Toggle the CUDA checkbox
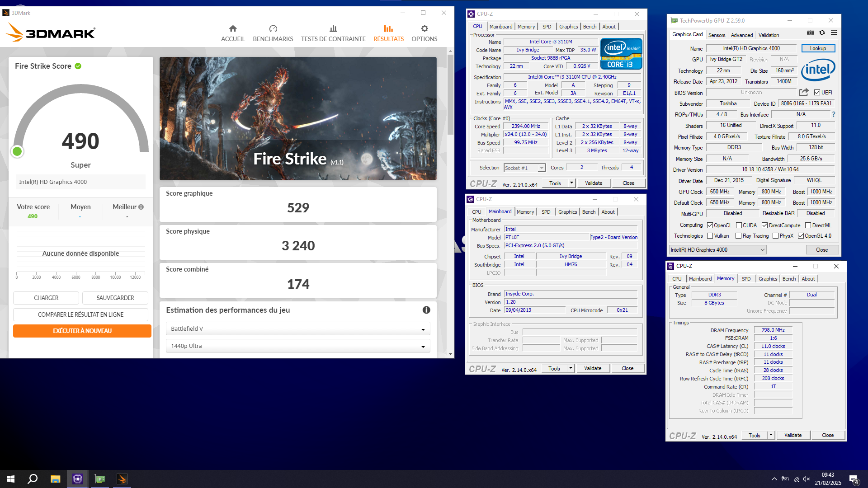The width and height of the screenshot is (868, 488). click(739, 225)
